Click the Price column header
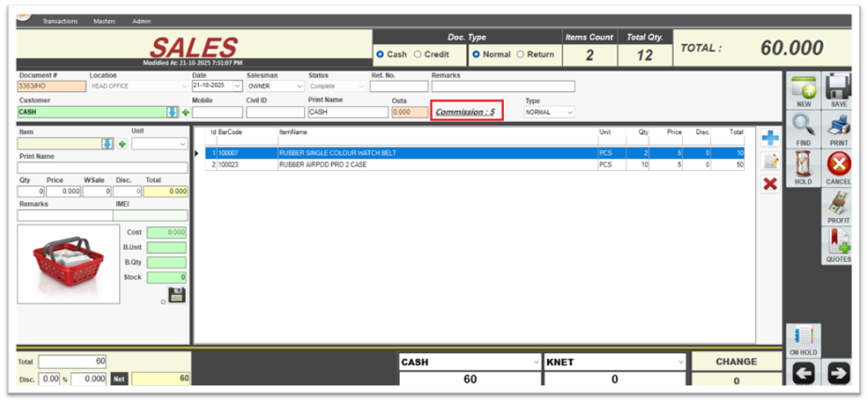 [674, 132]
